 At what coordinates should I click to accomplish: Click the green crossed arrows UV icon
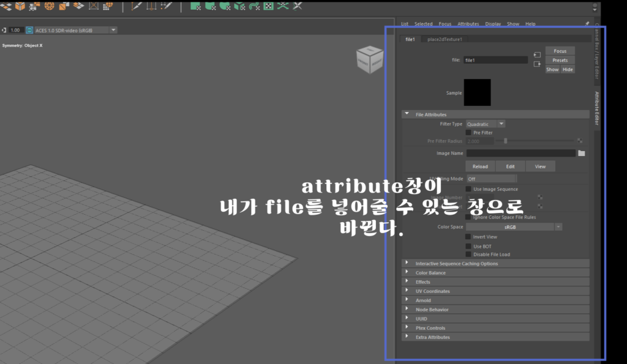click(x=283, y=6)
